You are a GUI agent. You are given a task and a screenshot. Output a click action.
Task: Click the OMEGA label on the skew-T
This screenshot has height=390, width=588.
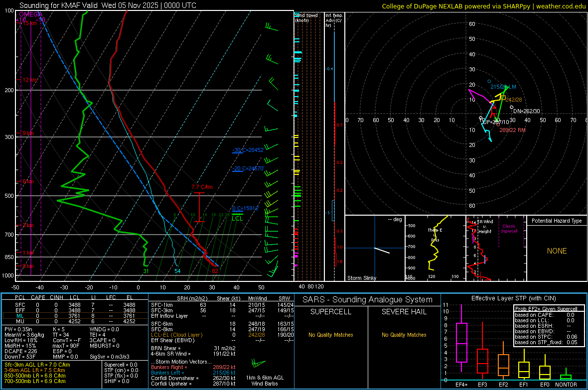(x=30, y=14)
